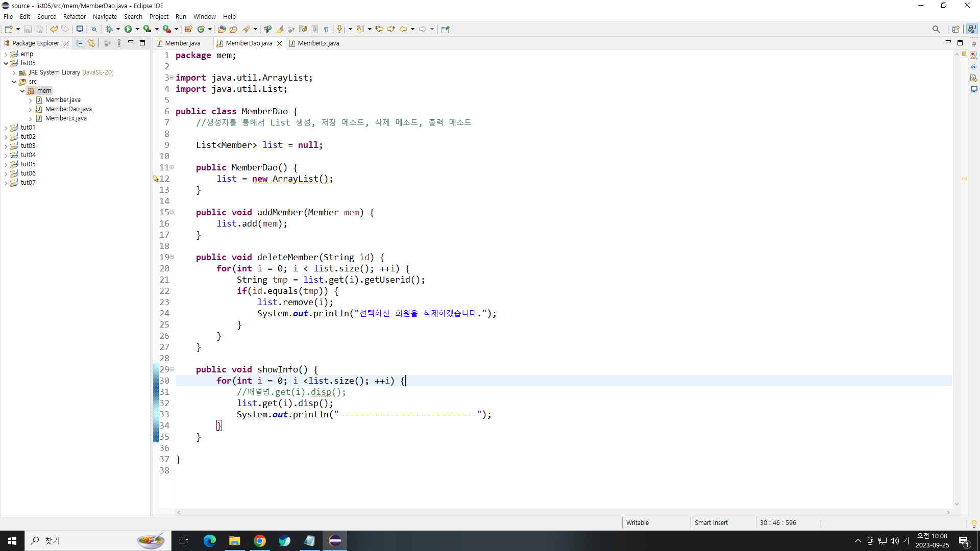Open Windows Start button
Screen dimensions: 980x551
pos(12,541)
